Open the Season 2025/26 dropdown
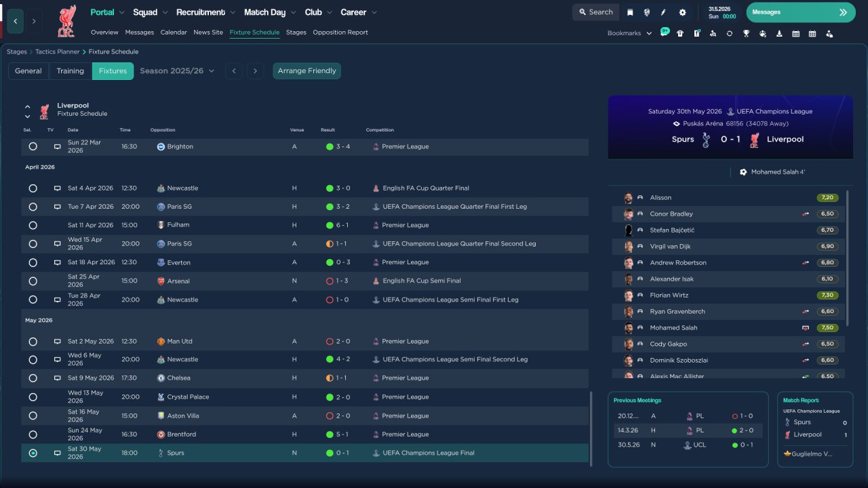Image resolution: width=868 pixels, height=488 pixels. tap(177, 70)
